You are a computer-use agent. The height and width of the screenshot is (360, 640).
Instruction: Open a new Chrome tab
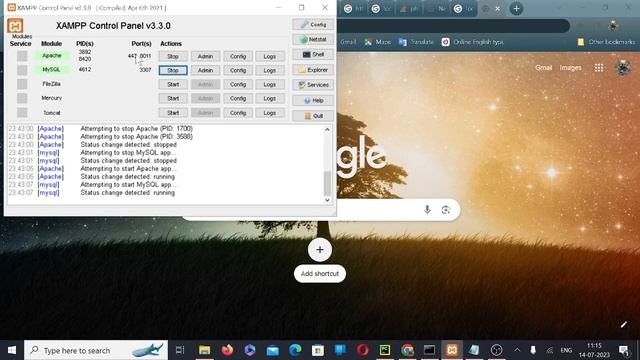click(x=516, y=9)
